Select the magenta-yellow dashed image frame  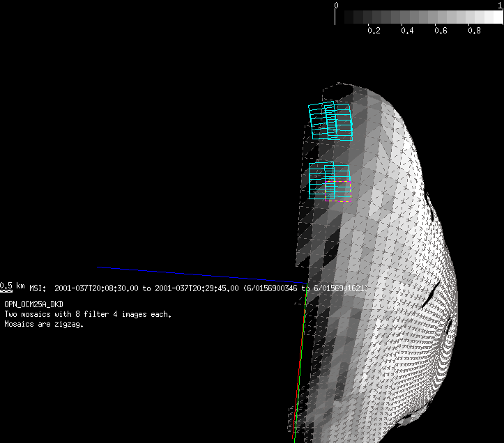[337, 191]
